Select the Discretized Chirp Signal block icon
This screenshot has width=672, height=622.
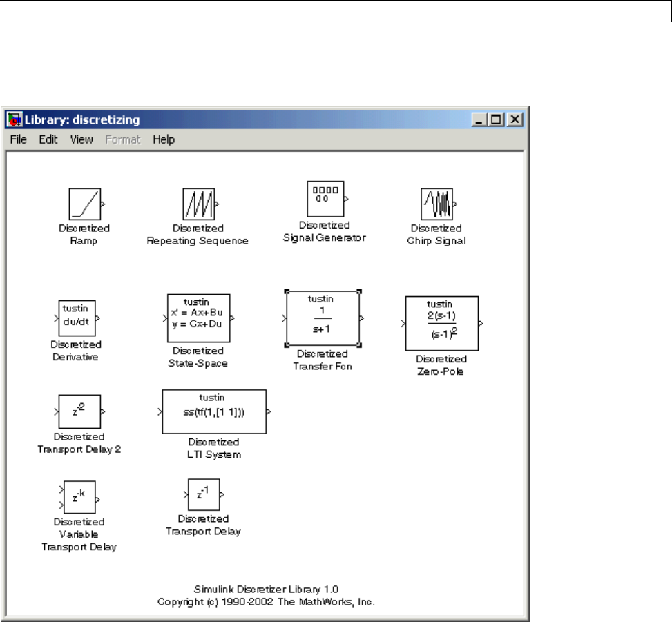click(x=436, y=204)
